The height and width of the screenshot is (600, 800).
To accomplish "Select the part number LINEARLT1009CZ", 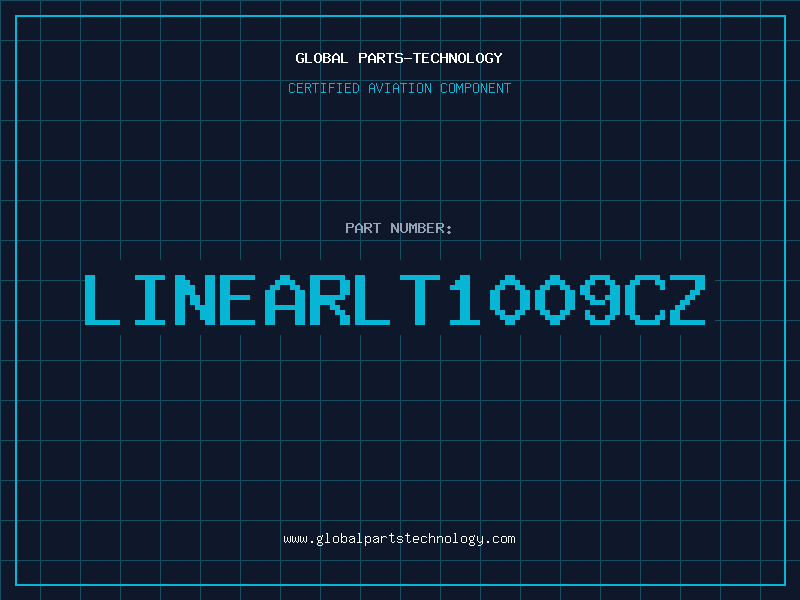I will tap(395, 300).
